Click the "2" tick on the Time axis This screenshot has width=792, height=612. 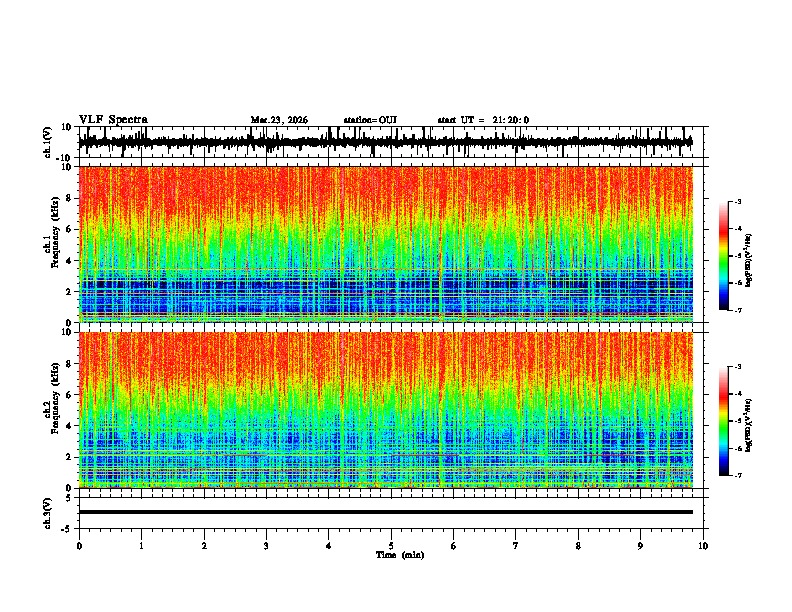204,546
